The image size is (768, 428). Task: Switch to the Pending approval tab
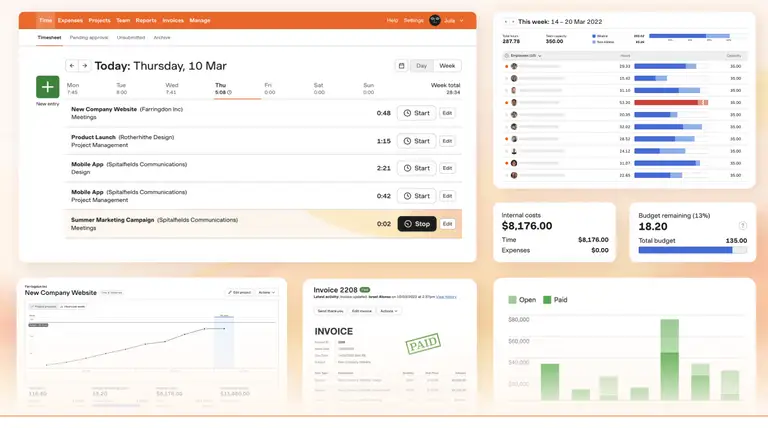coord(90,37)
